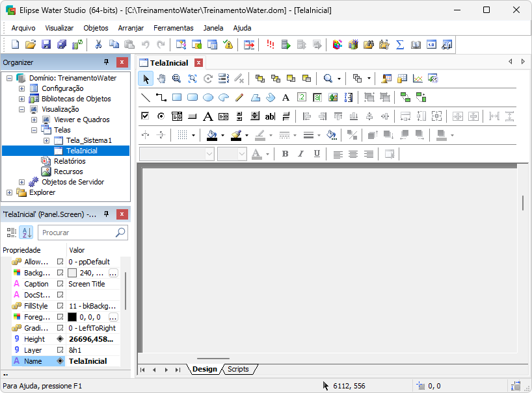The width and height of the screenshot is (532, 393).
Task: Click the Cut scissors icon
Action: click(x=98, y=44)
